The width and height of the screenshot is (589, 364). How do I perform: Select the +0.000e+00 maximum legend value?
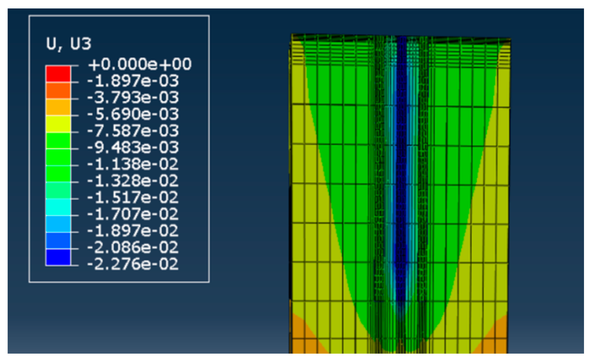[140, 64]
